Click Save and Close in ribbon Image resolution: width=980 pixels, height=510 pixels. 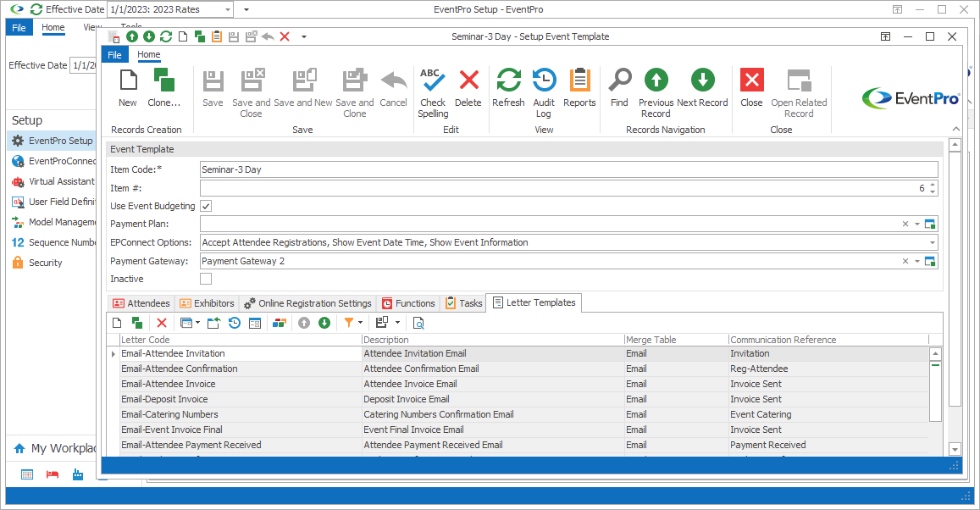tap(252, 94)
